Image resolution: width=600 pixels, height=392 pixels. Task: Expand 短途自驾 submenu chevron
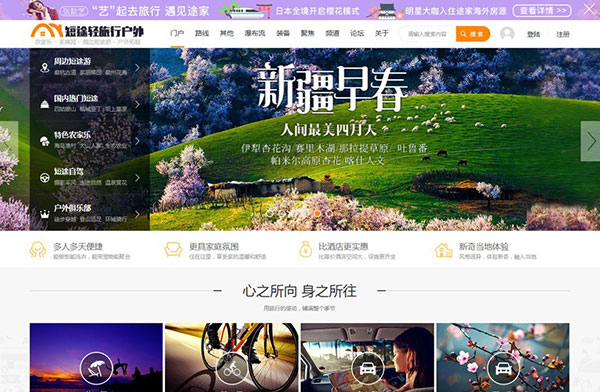[137, 178]
